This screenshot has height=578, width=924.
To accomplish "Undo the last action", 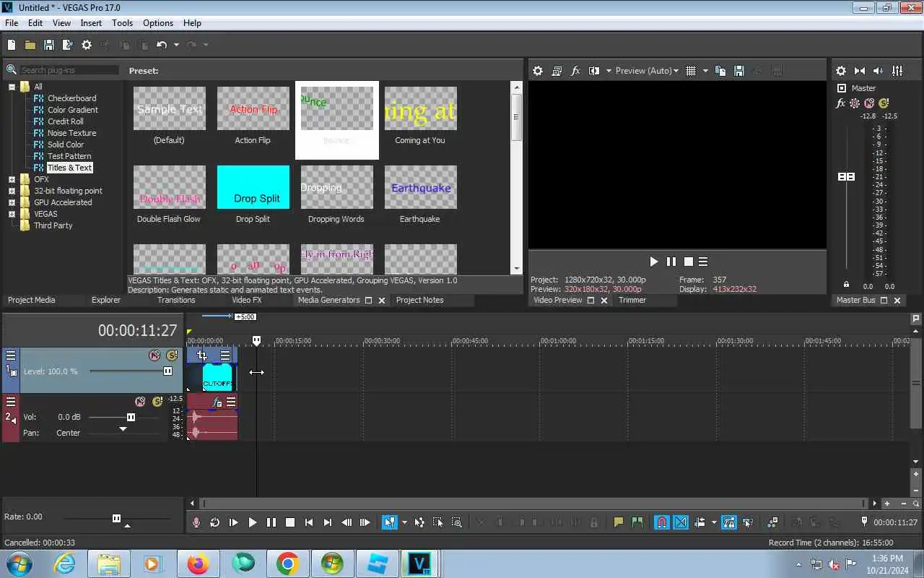I will (162, 45).
